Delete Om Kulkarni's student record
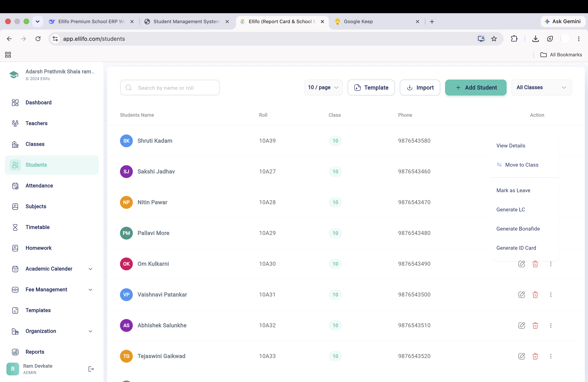This screenshot has height=382, width=588. [535, 264]
